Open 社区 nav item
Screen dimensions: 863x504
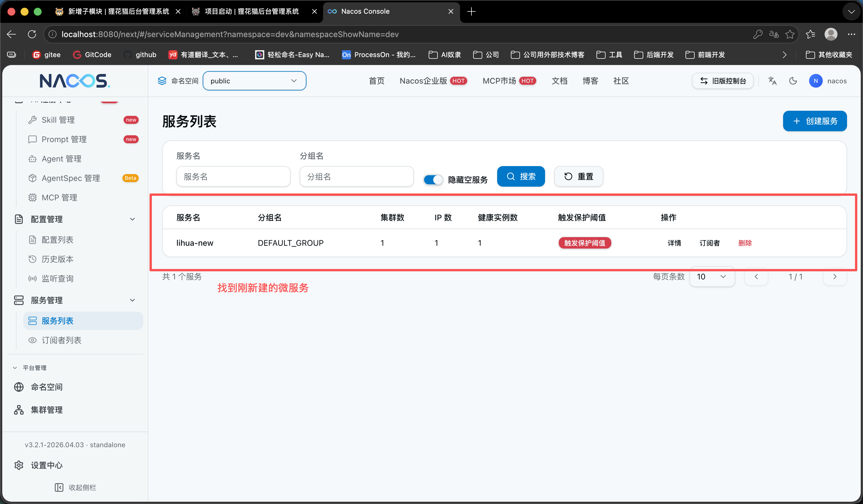[621, 81]
